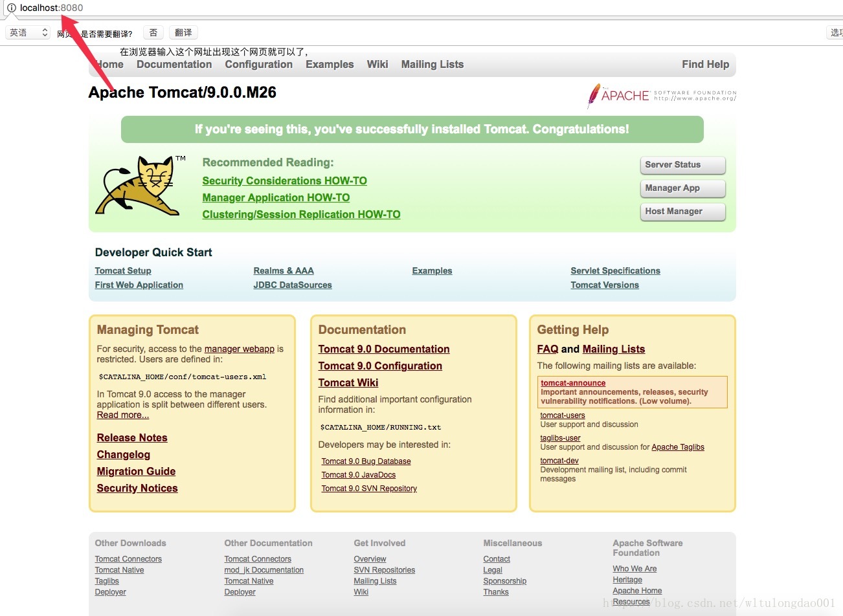The width and height of the screenshot is (843, 616).
Task: Click the site info icon in address bar
Action: point(11,8)
